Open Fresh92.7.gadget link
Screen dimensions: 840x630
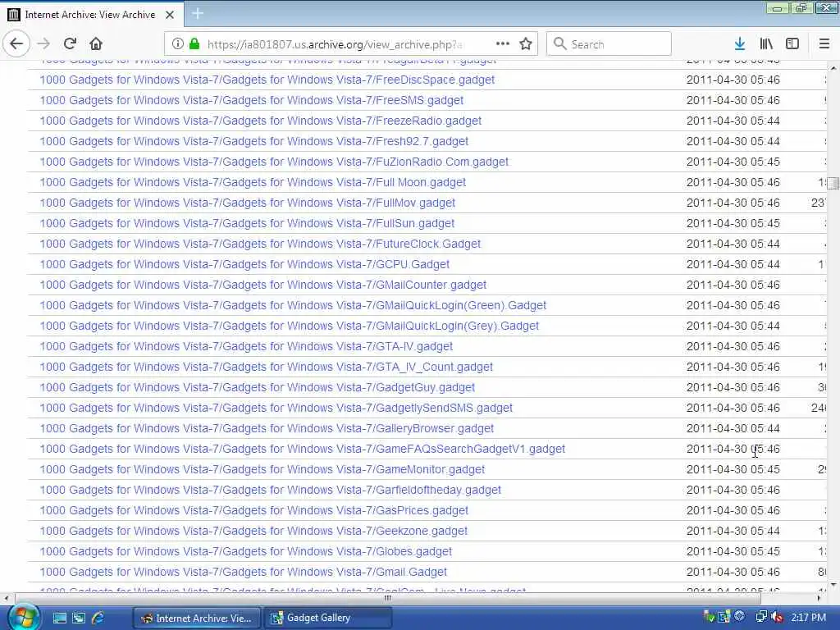click(254, 141)
